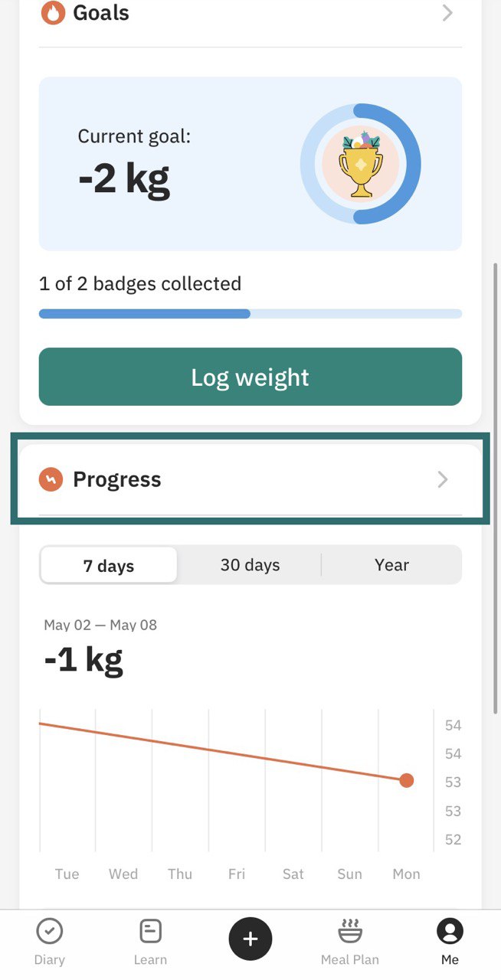Expand Goals with the chevron arrow
501x980 pixels.
(x=448, y=13)
